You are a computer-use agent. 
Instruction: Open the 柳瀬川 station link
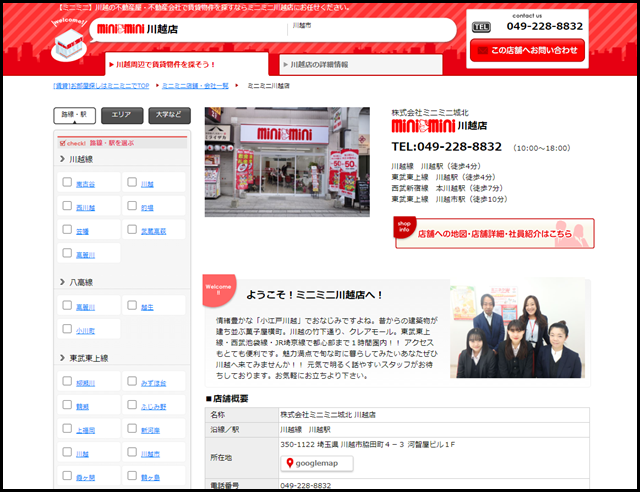pyautogui.click(x=85, y=383)
